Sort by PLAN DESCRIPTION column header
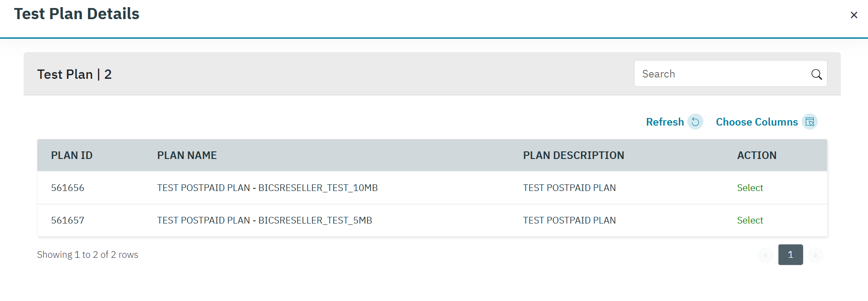Screen dimensions: 868x301 point(573,155)
